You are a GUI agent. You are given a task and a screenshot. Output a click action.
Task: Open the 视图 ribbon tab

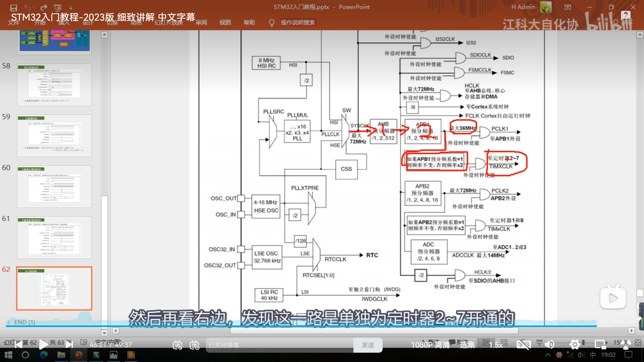[225, 23]
